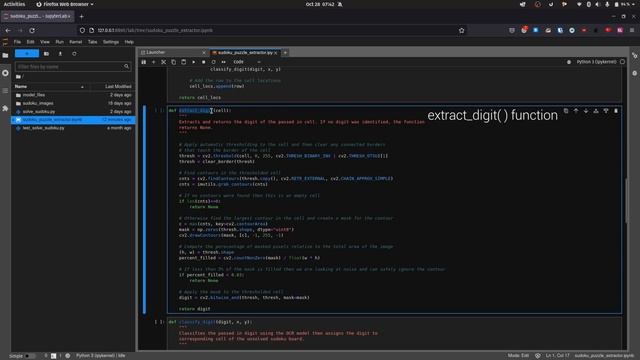The width and height of the screenshot is (640, 360).
Task: Interrupt the kernel with stop icon
Action: [204, 62]
